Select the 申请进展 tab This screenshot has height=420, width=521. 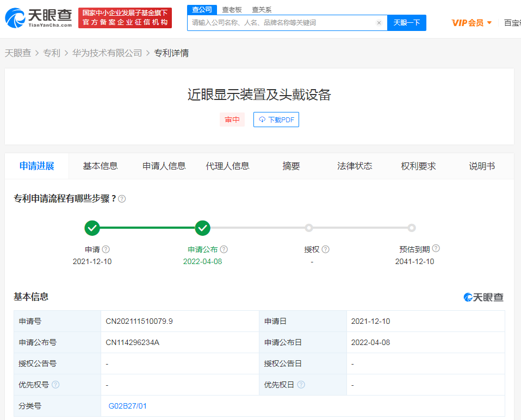(37, 166)
